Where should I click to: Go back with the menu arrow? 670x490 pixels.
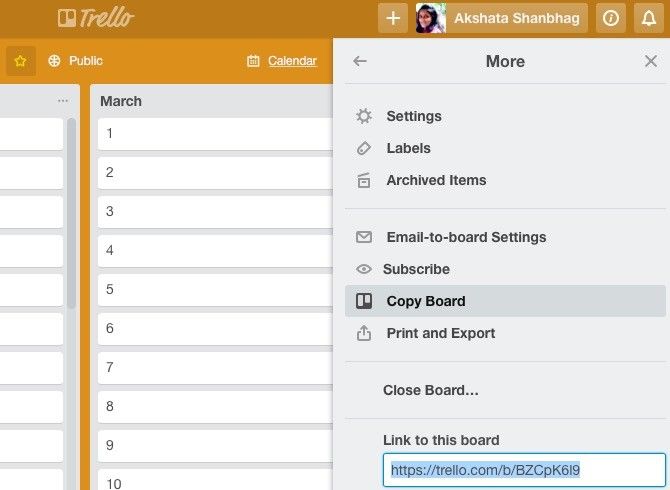360,61
